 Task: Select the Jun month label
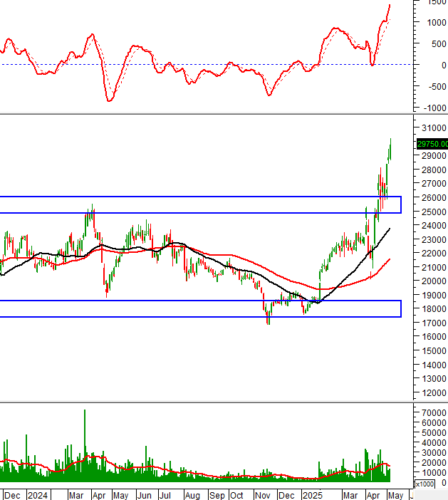click(x=144, y=495)
